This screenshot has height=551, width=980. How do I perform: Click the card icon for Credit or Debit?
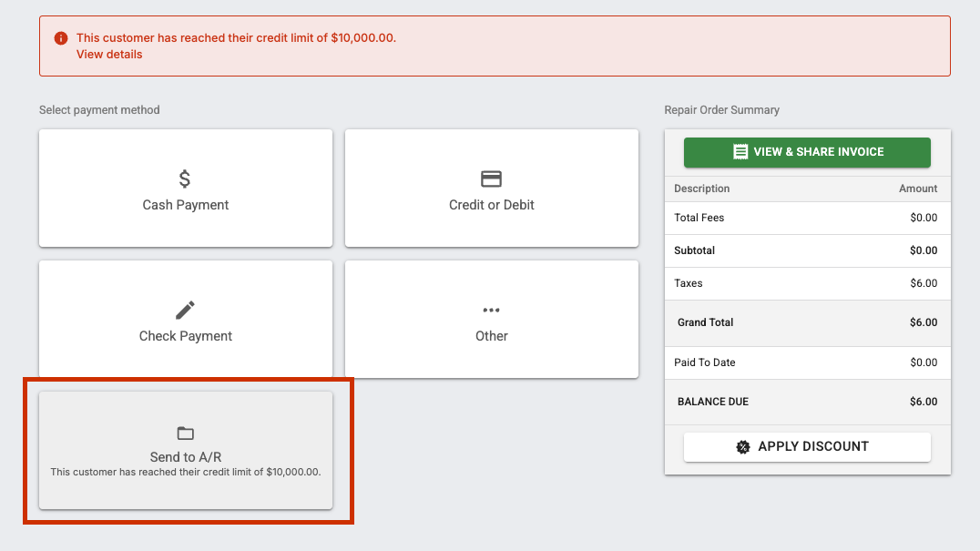tap(491, 179)
